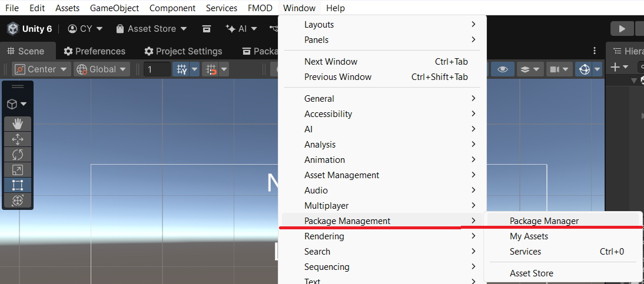
Task: Collapse the scene foldout in Hierarchy
Action: click(634, 80)
